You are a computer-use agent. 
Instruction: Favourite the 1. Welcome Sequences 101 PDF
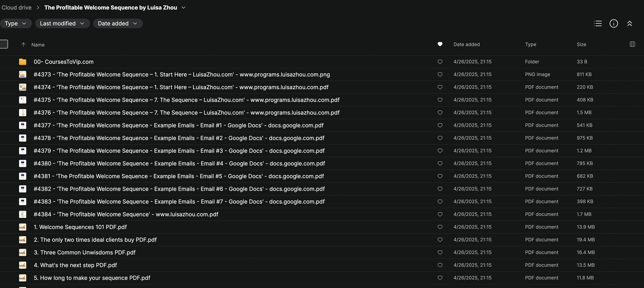tap(440, 227)
